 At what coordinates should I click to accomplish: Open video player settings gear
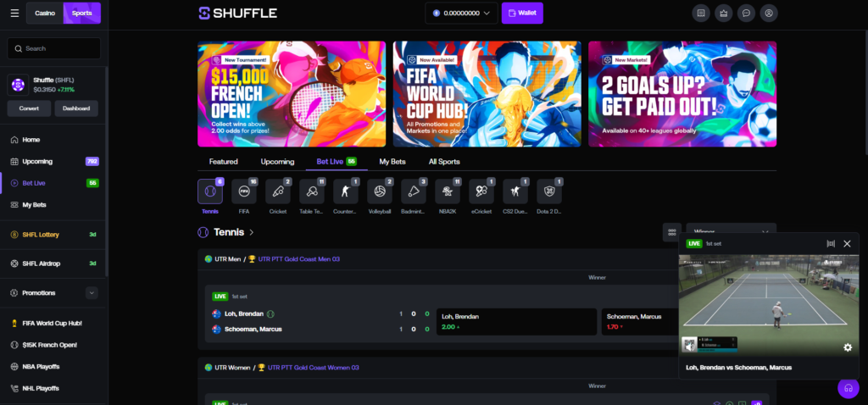(x=848, y=347)
